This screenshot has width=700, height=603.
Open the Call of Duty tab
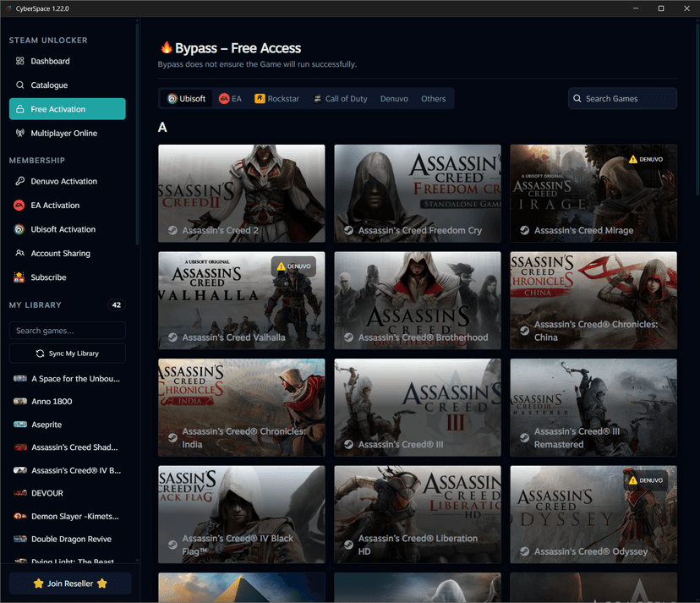pyautogui.click(x=340, y=99)
